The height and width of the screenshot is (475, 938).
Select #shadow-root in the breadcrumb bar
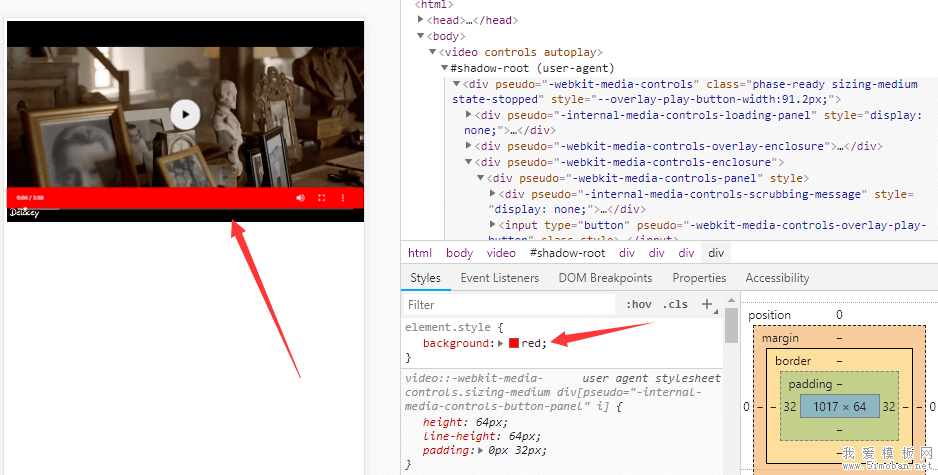(567, 252)
